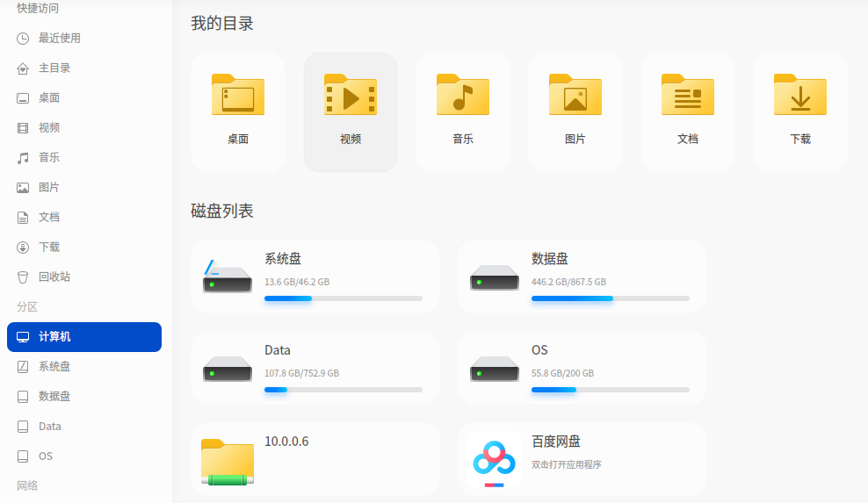Click the Data partition icon in sidebar
Image resolution: width=868 pixels, height=503 pixels.
[23, 427]
